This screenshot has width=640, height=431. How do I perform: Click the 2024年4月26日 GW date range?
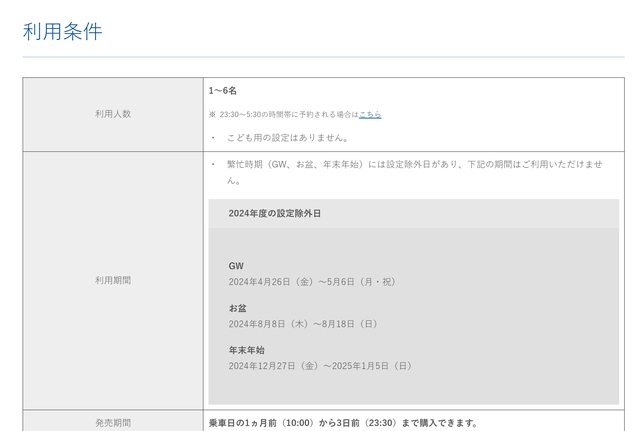pyautogui.click(x=311, y=282)
